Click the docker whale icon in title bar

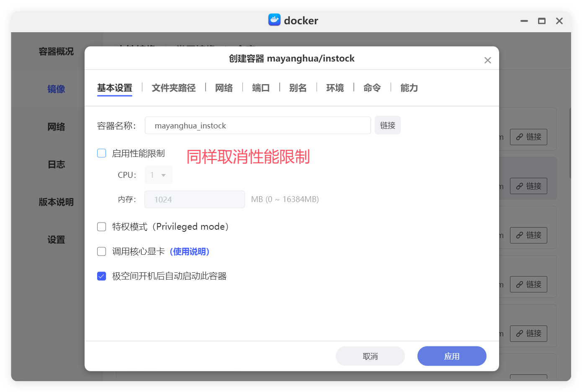274,20
